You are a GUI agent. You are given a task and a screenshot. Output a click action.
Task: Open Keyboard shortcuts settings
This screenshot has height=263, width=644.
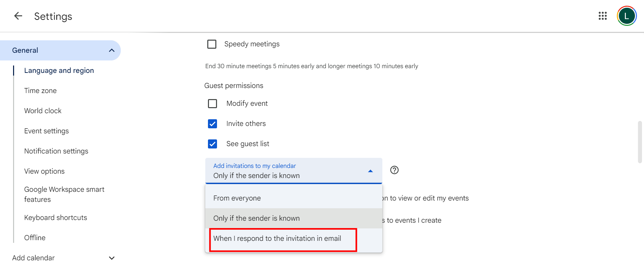tap(55, 218)
